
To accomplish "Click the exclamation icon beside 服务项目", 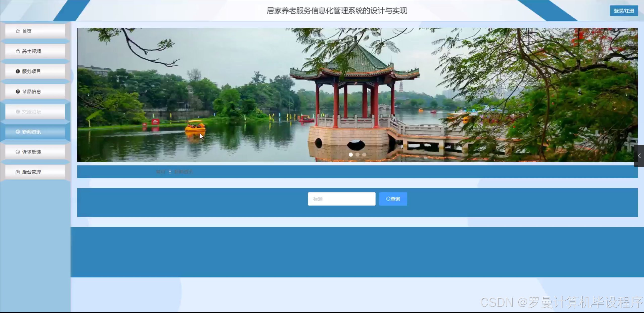I will (x=18, y=71).
